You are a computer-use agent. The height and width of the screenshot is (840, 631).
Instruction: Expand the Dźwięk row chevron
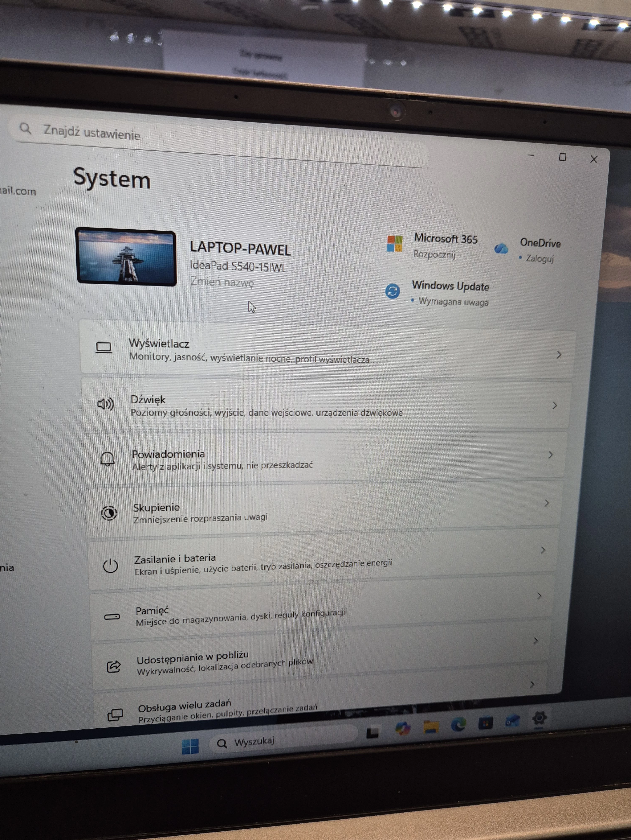pos(555,405)
